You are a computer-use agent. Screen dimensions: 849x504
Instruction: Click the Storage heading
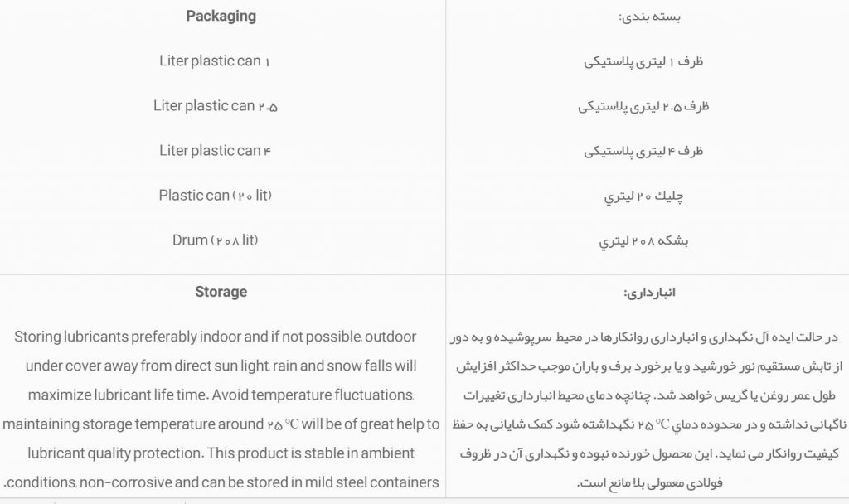coord(221,292)
